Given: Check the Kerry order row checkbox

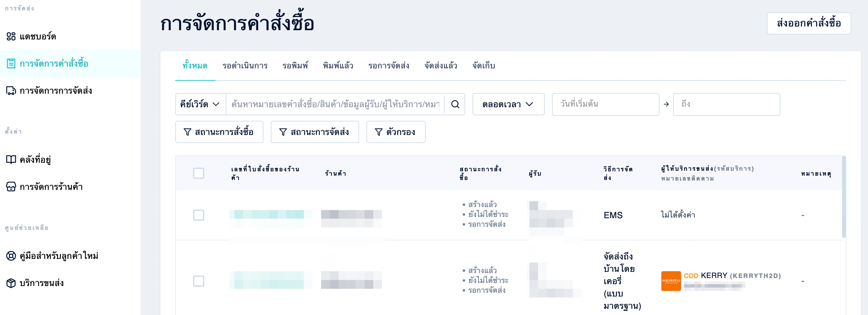Looking at the screenshot, I should point(198,281).
